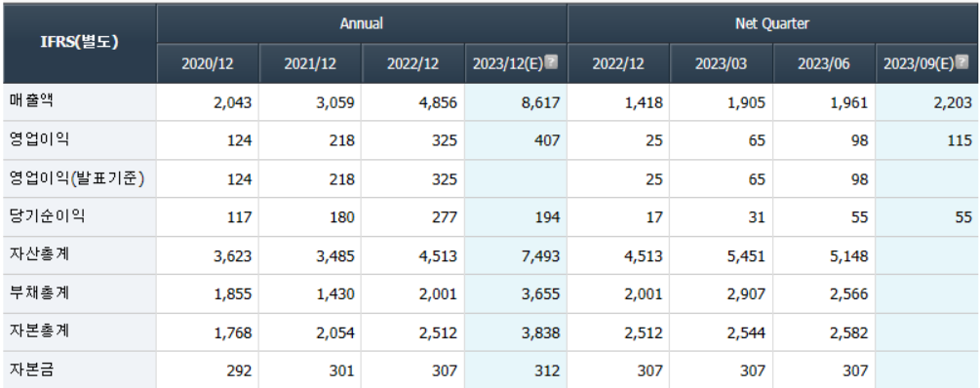Click the 3,059 revenue value
Screen dimensions: 980x388
334,102
